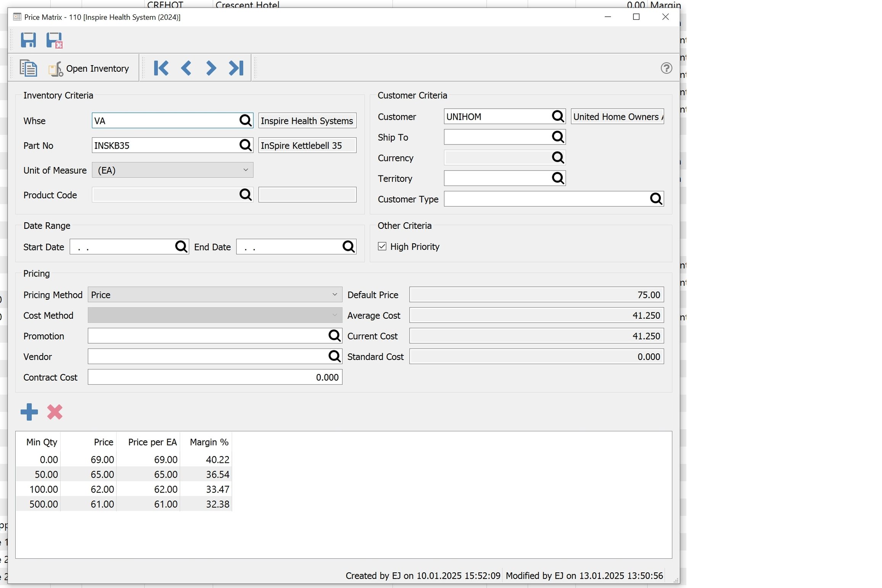Click the Contract Cost field

pos(215,377)
